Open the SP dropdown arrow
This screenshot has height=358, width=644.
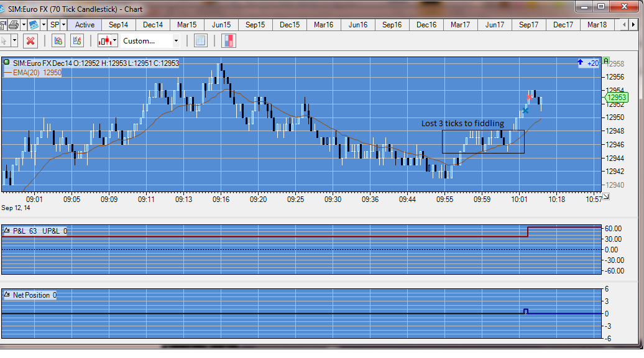tap(63, 25)
